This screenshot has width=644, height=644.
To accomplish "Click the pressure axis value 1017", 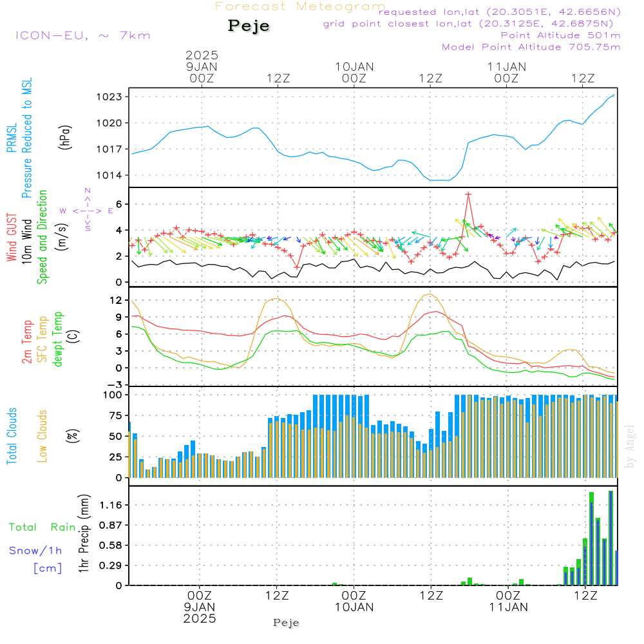I will (x=109, y=149).
